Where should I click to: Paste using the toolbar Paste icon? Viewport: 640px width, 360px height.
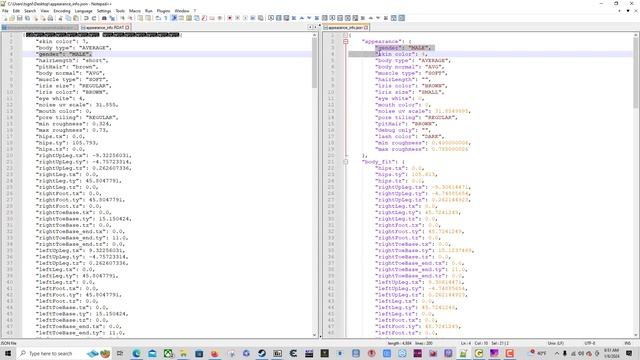click(x=76, y=18)
